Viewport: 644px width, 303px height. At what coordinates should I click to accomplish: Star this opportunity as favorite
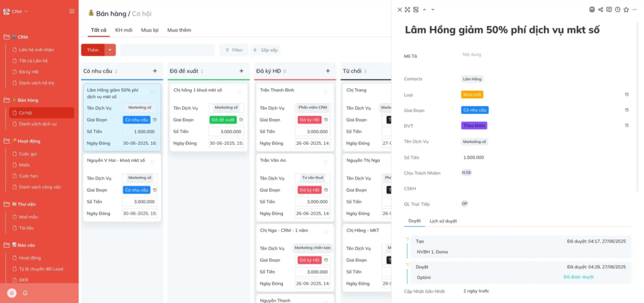[626, 9]
